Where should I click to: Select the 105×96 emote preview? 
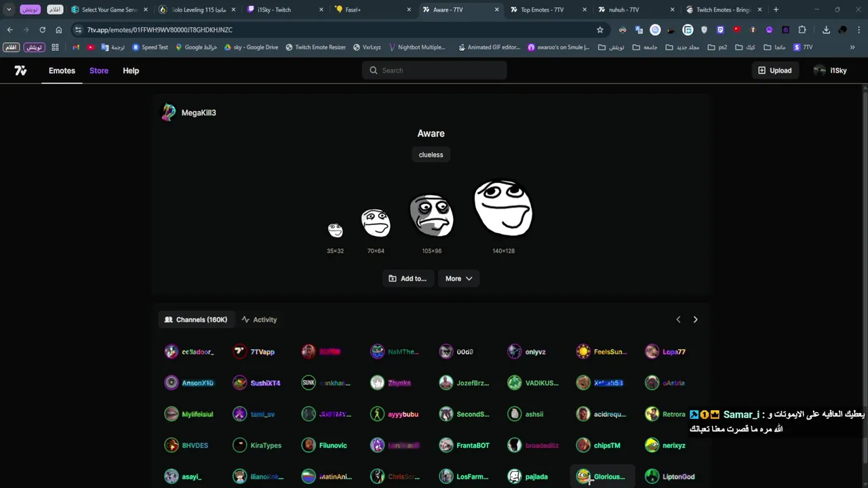tap(432, 216)
